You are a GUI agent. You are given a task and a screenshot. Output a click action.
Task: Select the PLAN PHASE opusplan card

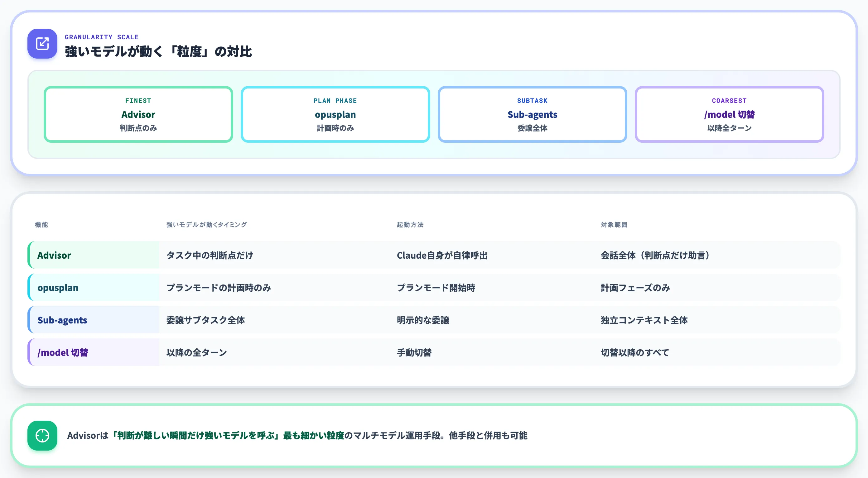[335, 114]
